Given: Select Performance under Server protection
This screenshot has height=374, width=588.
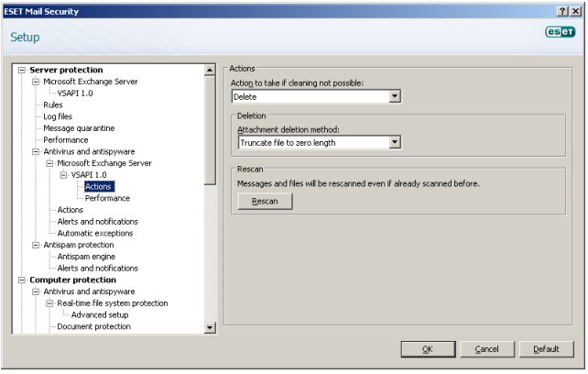Looking at the screenshot, I should (66, 140).
